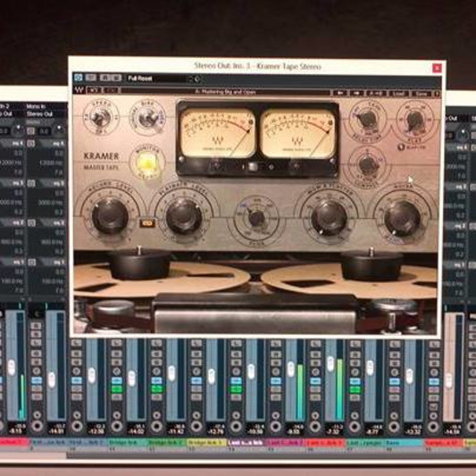
Task: Click the Noise knob
Action: tap(402, 219)
